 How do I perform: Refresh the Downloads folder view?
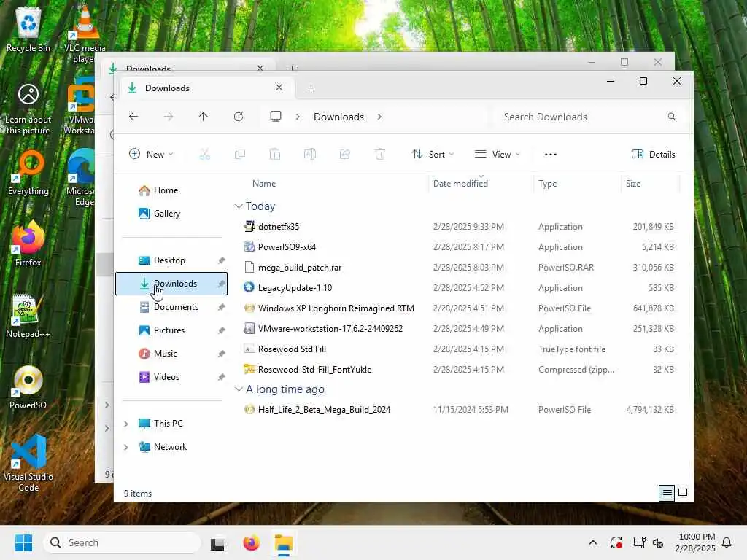point(239,117)
